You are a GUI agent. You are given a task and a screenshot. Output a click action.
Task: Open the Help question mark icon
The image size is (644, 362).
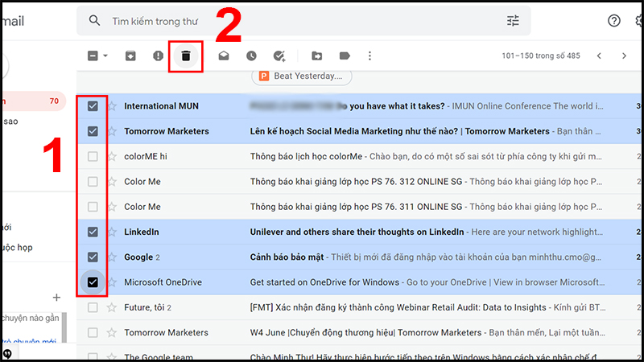coord(614,21)
